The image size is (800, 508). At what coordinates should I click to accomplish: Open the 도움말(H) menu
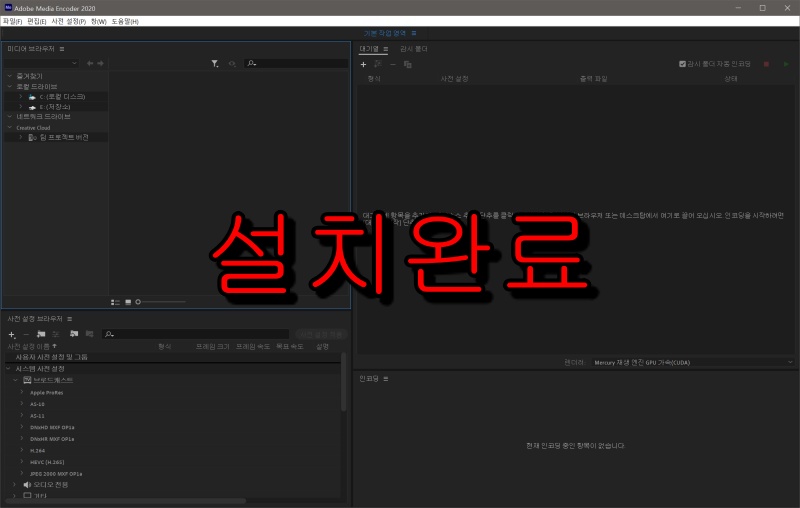point(125,21)
